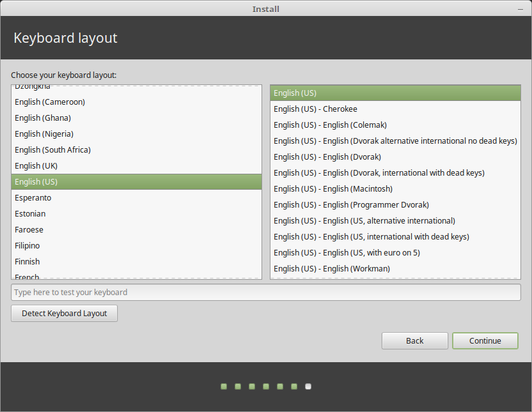The width and height of the screenshot is (532, 412).
Task: Go back with the Back button
Action: [x=414, y=340]
